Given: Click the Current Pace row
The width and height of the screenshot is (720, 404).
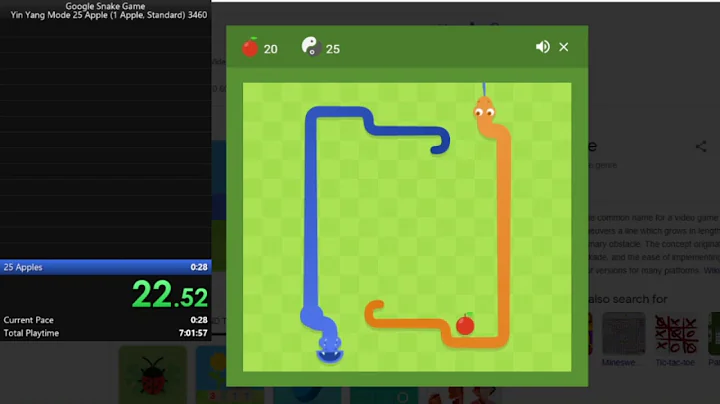Looking at the screenshot, I should [x=106, y=320].
